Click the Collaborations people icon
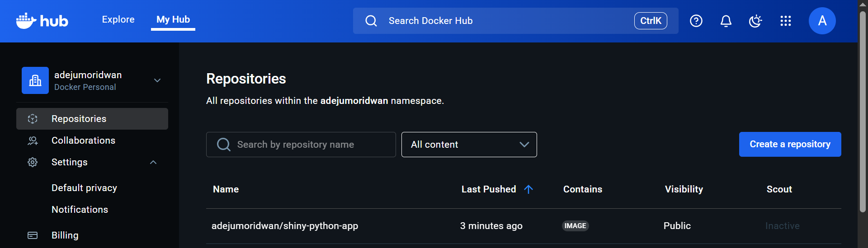This screenshot has height=248, width=868. point(33,140)
